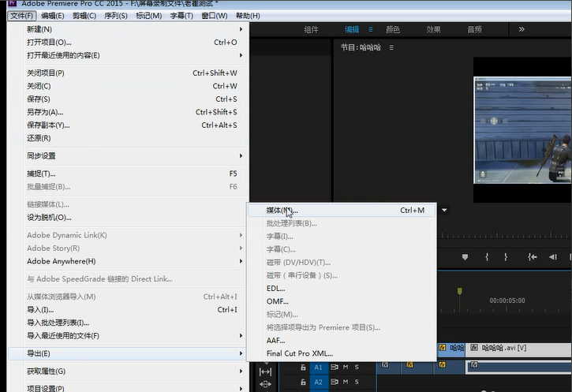Click the Step Back one frame icon
Image resolution: width=572 pixels, height=392 pixels.
tap(554, 256)
